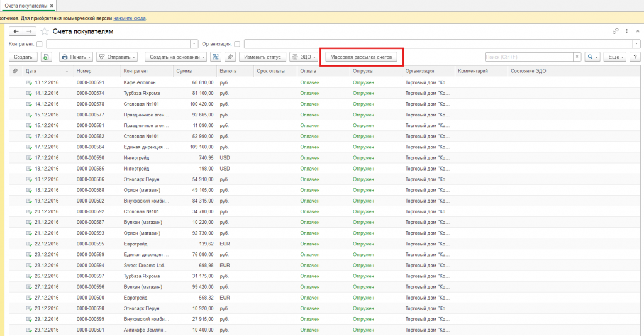The height and width of the screenshot is (336, 644).
Task: Open help with the question mark button
Action: click(635, 57)
